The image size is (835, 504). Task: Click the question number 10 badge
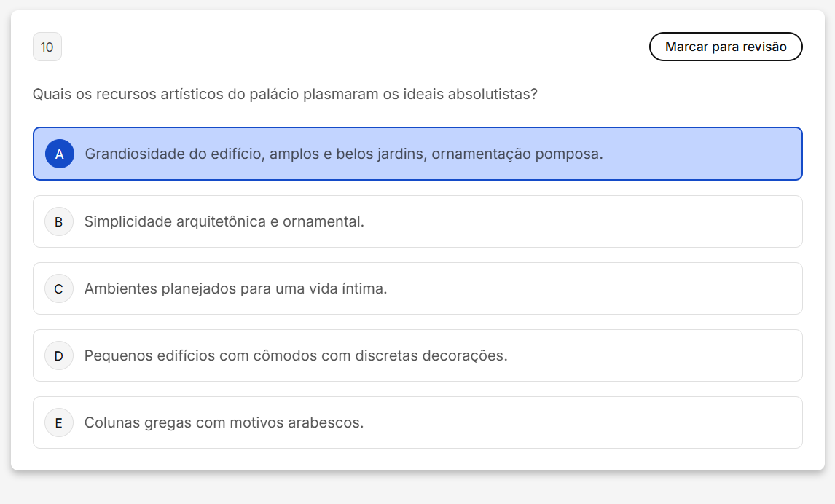[x=47, y=47]
